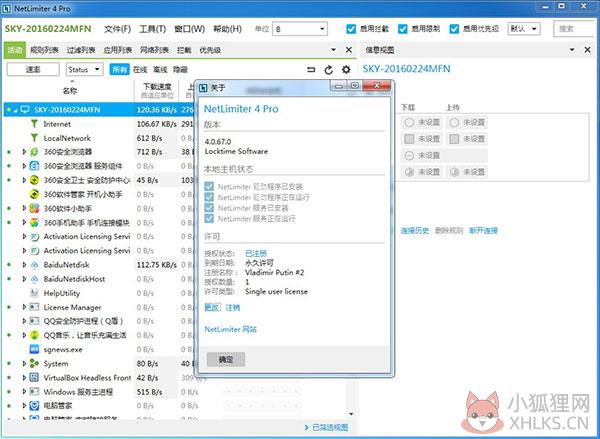Switch to the 网络列表 tab

point(154,50)
